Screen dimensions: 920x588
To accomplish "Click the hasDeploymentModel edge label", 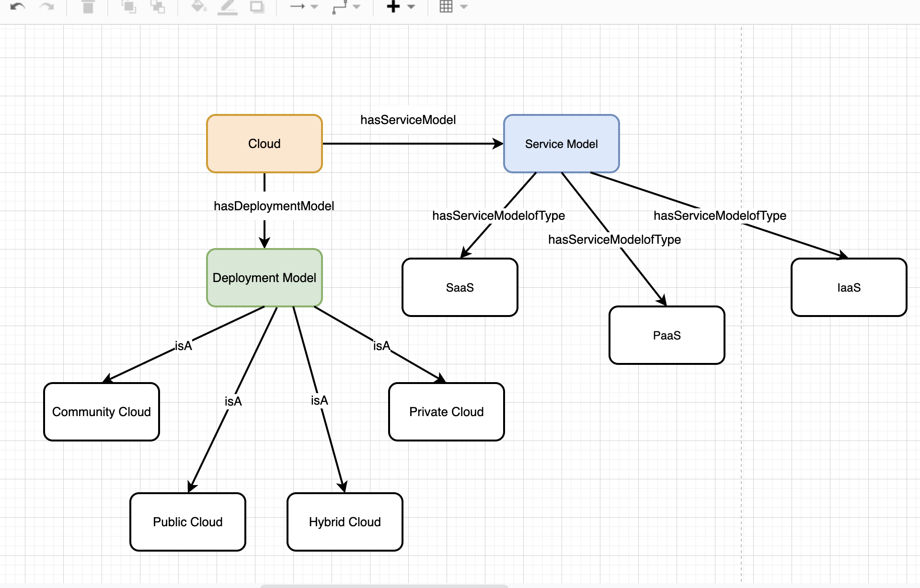I will pos(274,206).
